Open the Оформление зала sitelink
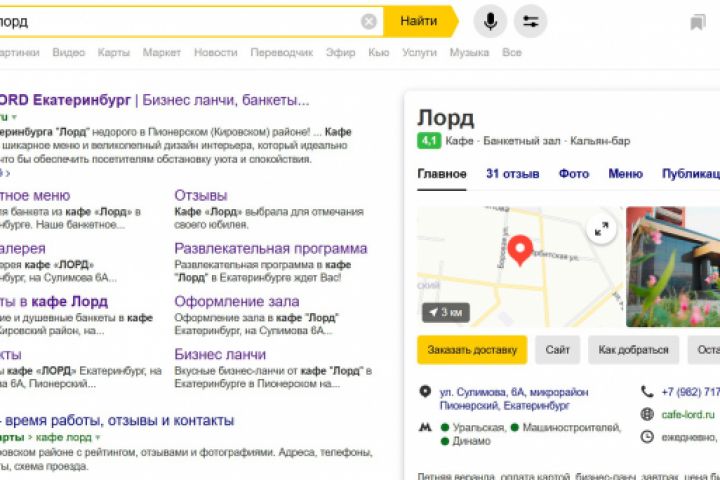 pyautogui.click(x=236, y=301)
